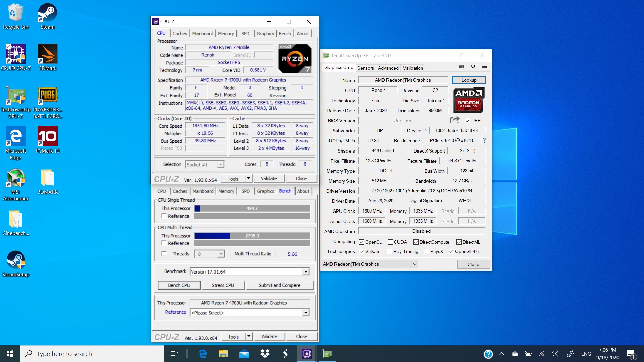Open GPU-Z hamburger menu

[484, 67]
